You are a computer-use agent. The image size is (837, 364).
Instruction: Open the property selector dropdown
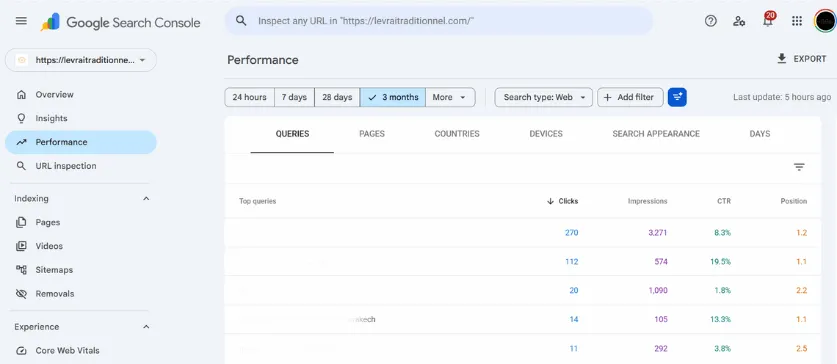81,60
